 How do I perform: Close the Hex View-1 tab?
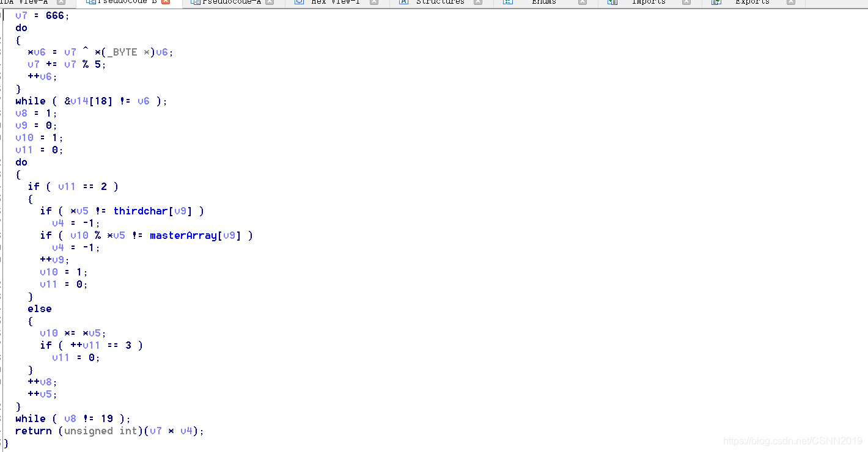(374, 2)
